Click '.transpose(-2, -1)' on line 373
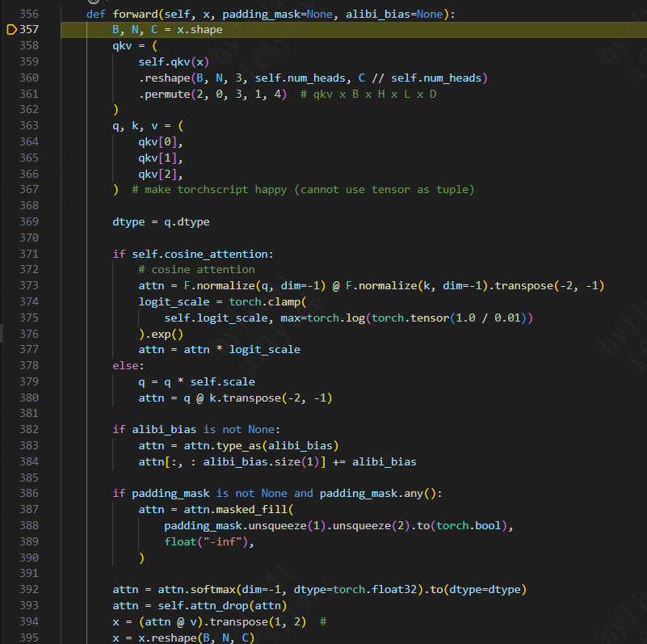Image resolution: width=647 pixels, height=644 pixels. [x=546, y=286]
